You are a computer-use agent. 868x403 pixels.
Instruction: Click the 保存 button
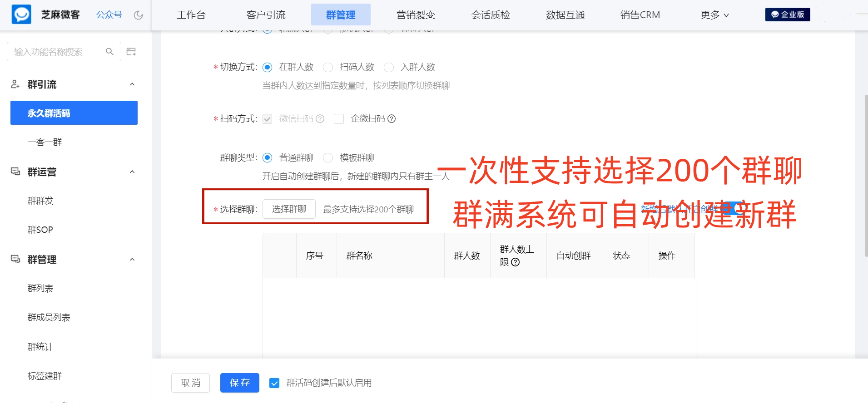(x=240, y=383)
